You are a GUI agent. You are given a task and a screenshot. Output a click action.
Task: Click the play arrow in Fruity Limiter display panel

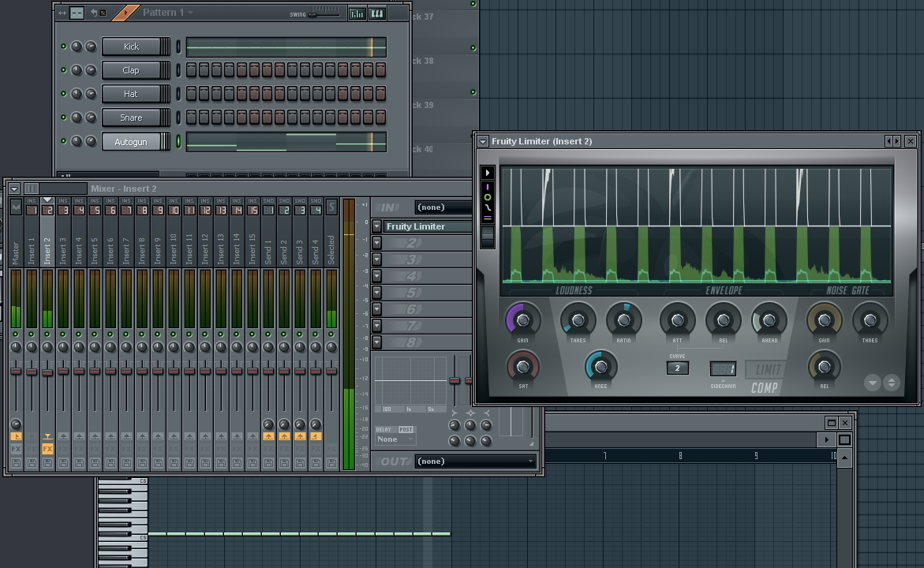point(488,173)
